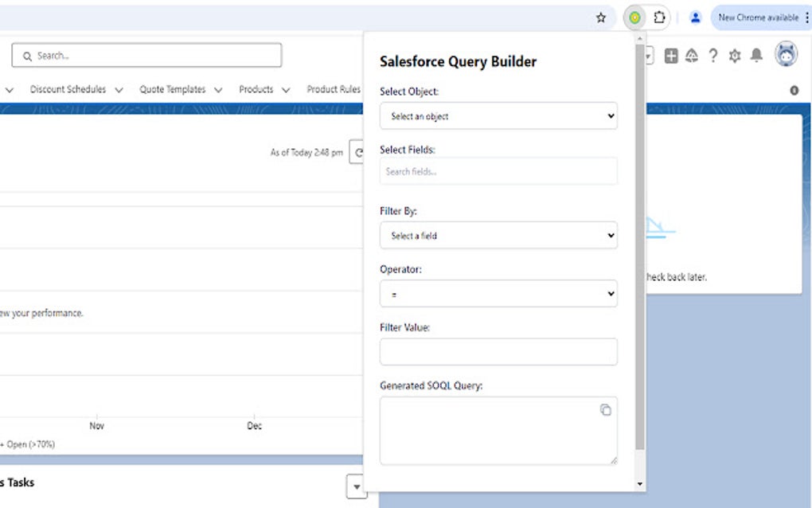
Task: Bookmark the page with the star icon
Action: coord(601,17)
